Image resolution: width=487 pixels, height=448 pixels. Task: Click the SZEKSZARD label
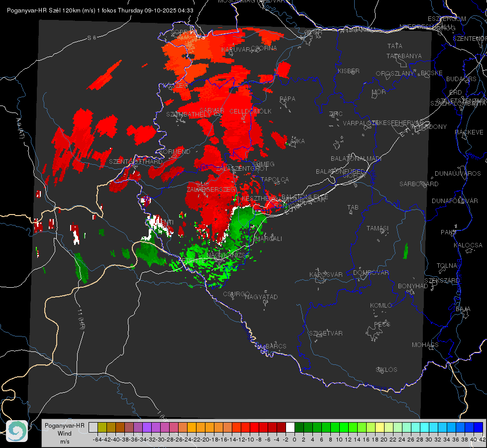coord(442,281)
